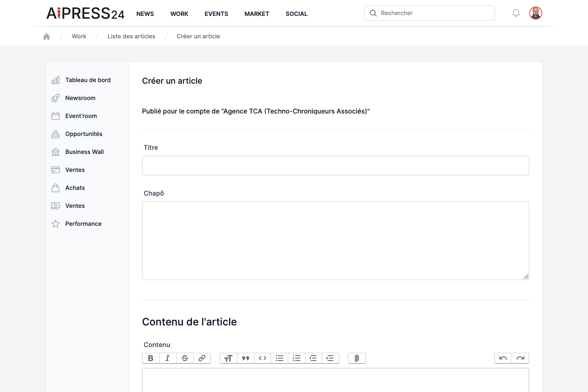
Task: Toggle bold formatting in the editor toolbar
Action: (x=151, y=358)
